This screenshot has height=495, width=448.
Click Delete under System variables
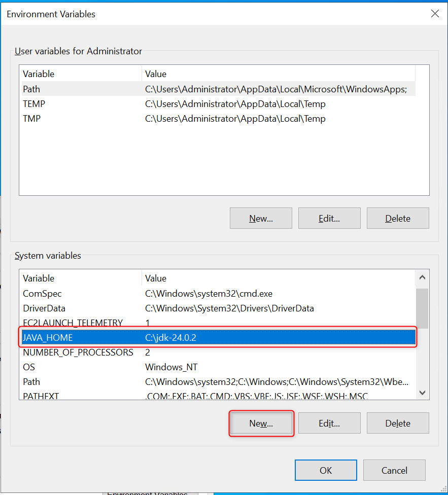[x=398, y=423]
